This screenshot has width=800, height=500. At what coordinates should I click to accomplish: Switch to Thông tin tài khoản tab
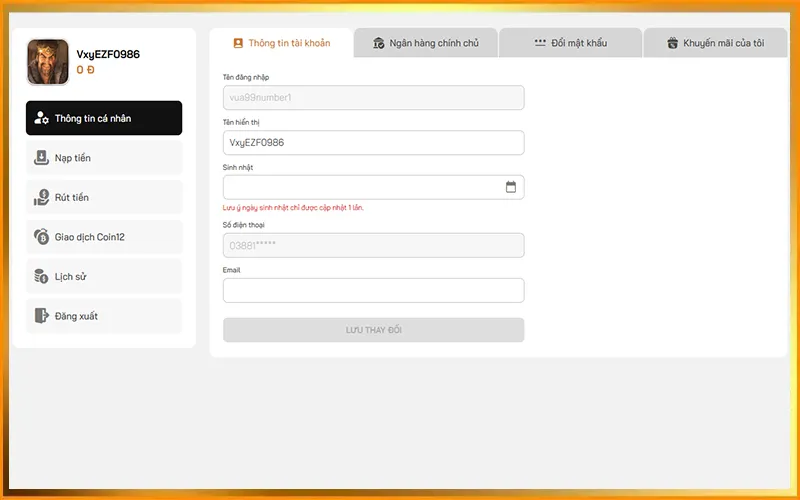282,43
